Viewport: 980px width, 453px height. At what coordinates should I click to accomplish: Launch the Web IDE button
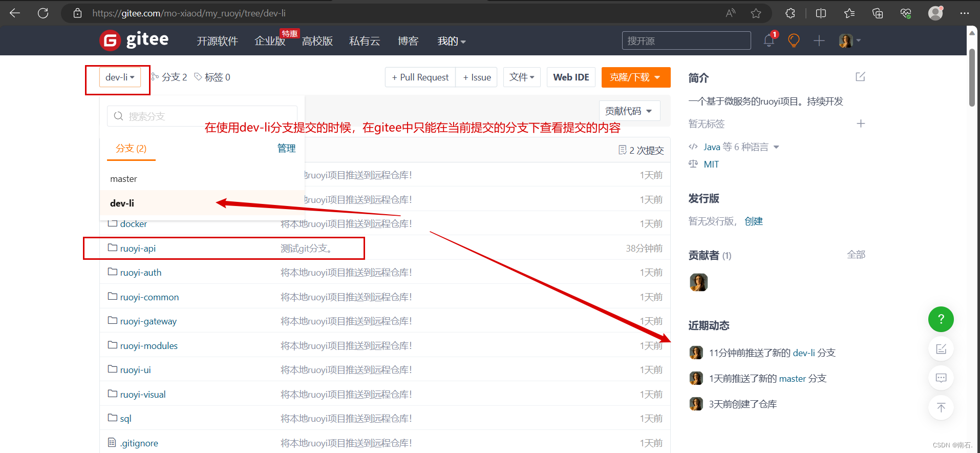coord(571,77)
